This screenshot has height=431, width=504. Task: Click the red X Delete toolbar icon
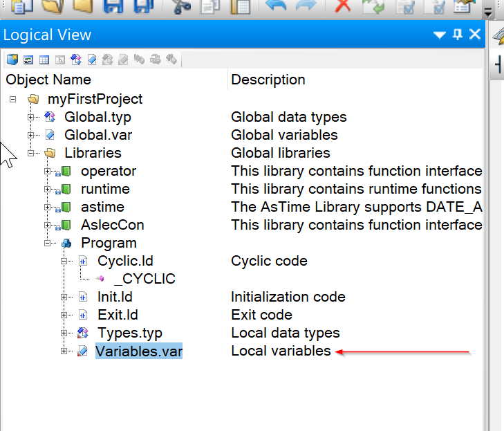[x=343, y=6]
